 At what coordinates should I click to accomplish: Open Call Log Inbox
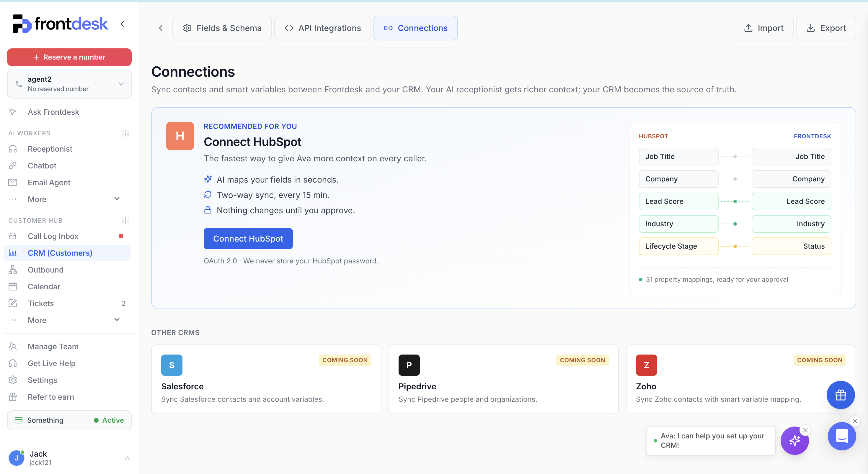tap(53, 236)
